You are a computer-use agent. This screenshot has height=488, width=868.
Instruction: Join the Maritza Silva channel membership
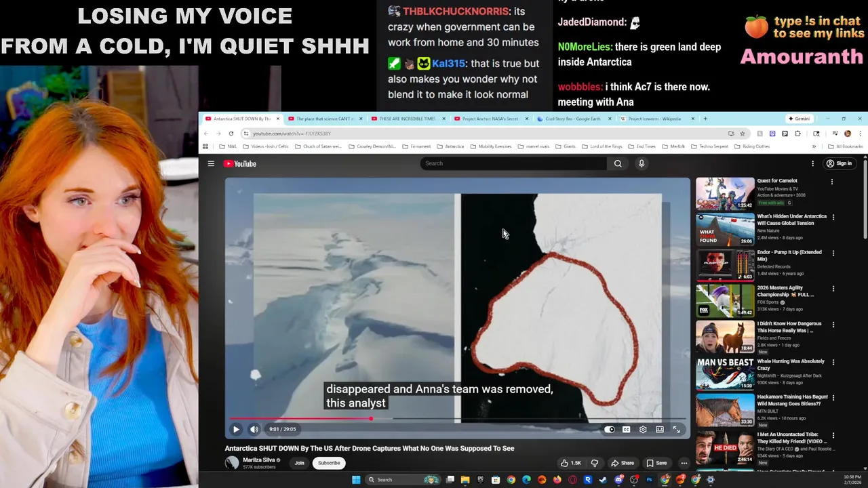(x=299, y=463)
